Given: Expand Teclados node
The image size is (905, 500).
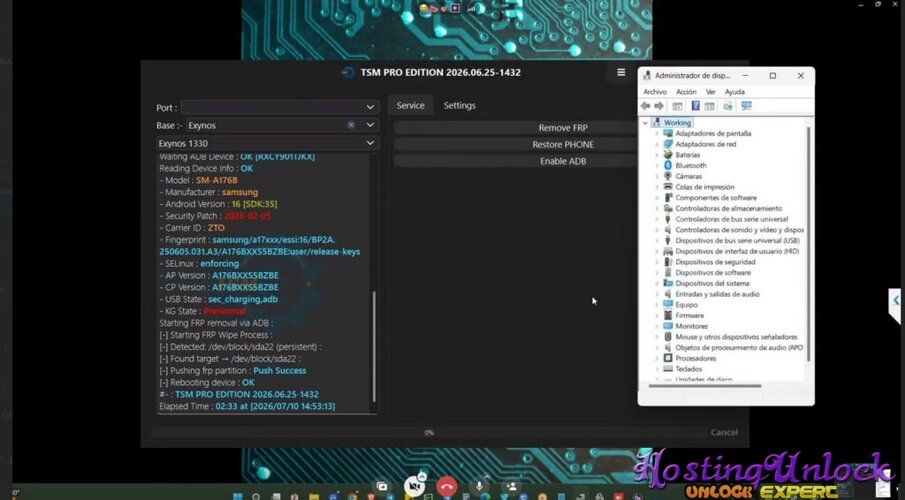Looking at the screenshot, I should [657, 368].
